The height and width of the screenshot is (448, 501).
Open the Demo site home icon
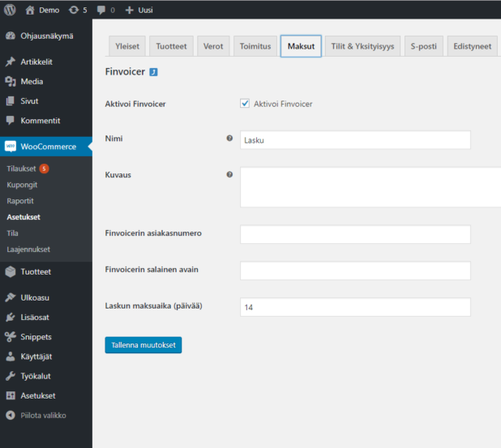coord(30,11)
